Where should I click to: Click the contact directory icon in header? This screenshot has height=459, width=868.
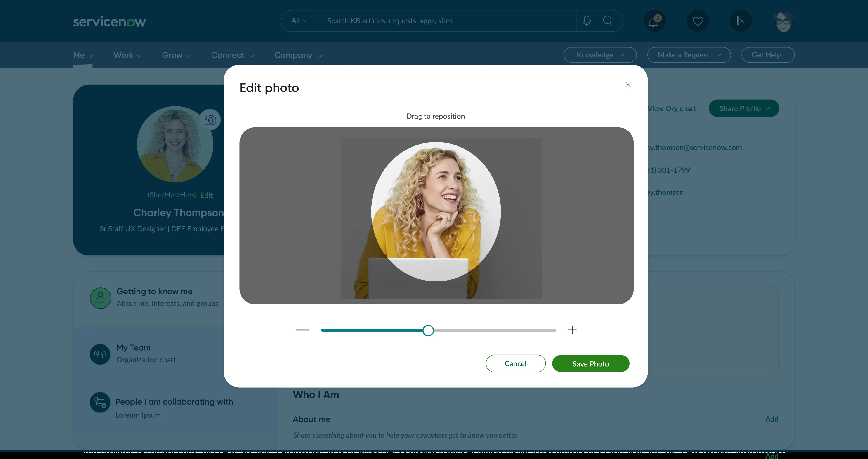pyautogui.click(x=741, y=21)
